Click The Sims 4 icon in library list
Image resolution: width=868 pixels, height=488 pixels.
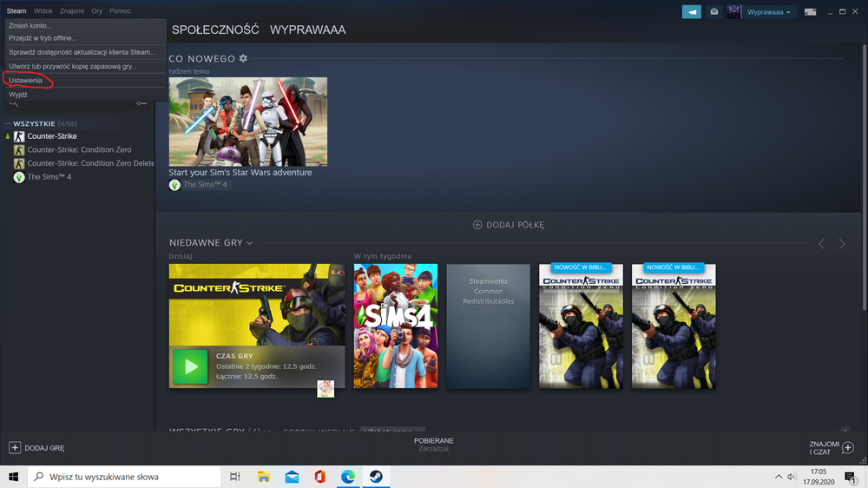19,177
